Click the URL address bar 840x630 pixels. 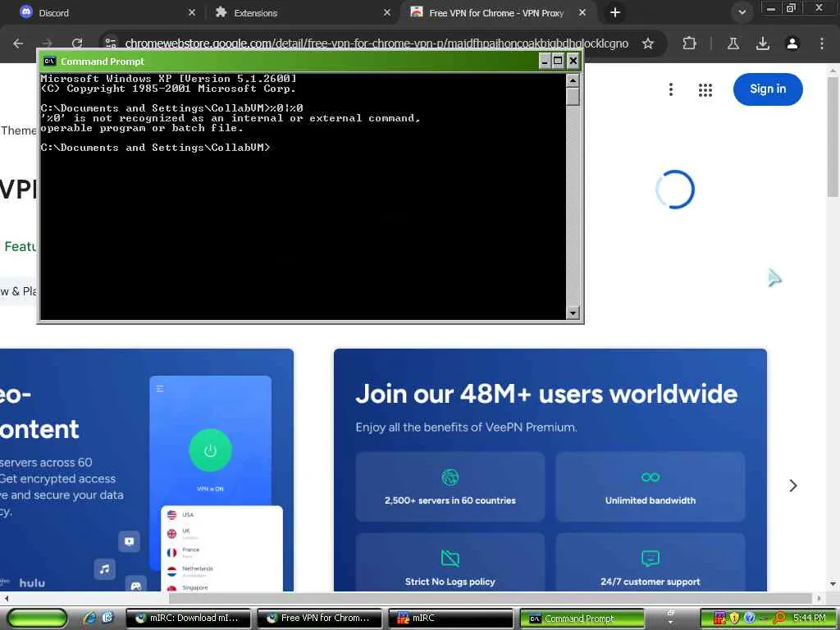tap(376, 43)
